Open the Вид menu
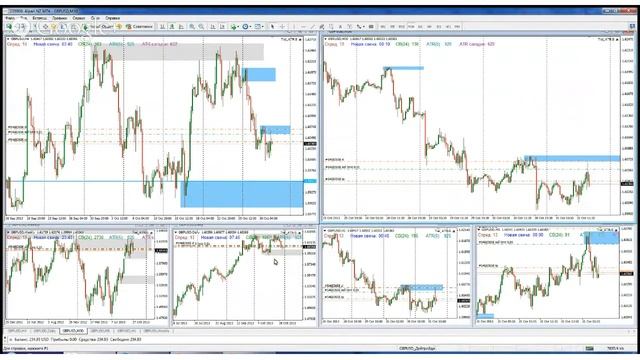 click(x=24, y=18)
